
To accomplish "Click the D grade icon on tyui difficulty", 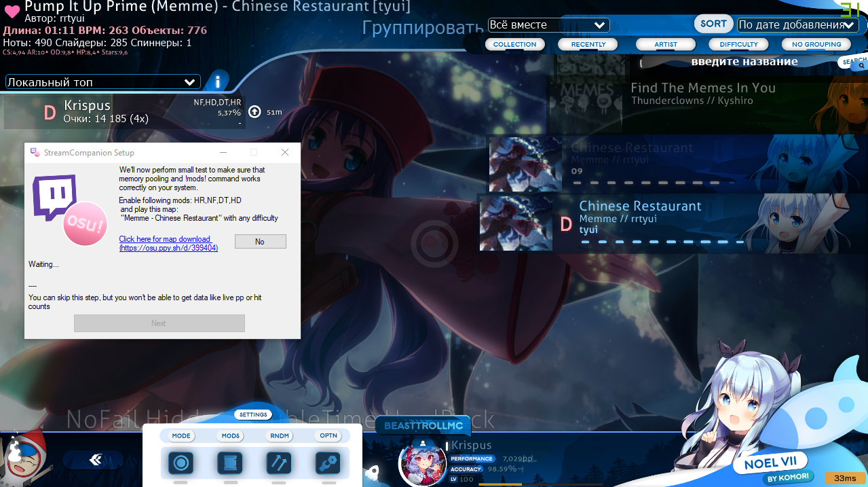I will [x=565, y=223].
